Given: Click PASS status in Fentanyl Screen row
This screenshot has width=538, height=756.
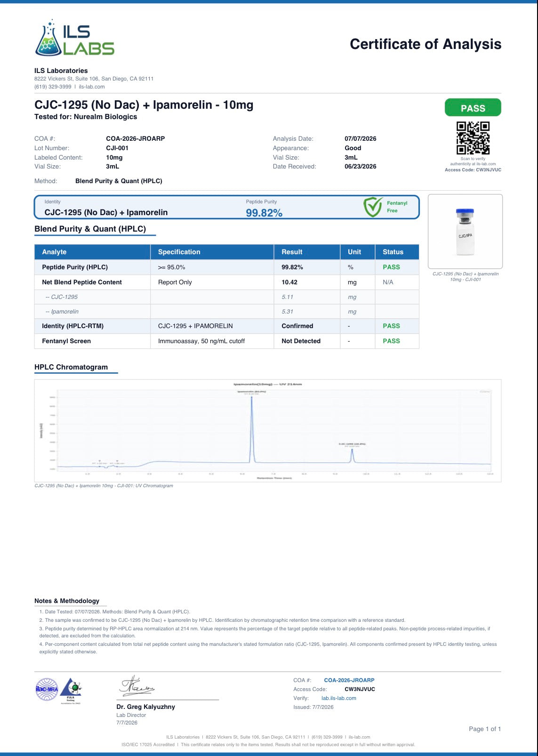Looking at the screenshot, I should 391,341.
